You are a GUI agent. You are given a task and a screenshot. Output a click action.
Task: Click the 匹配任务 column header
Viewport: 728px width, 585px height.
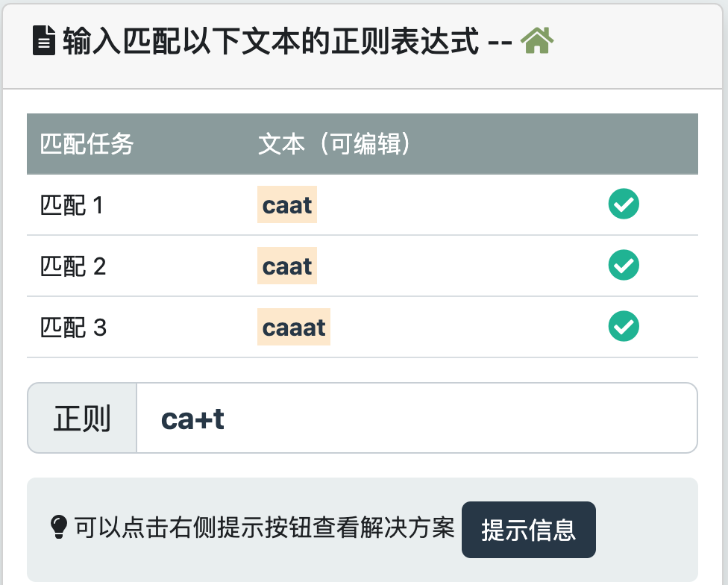coord(87,144)
